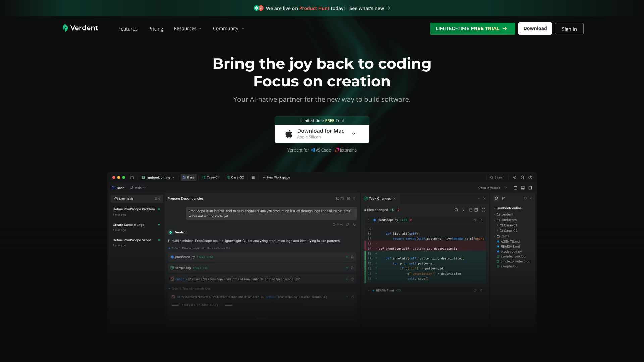Switch to the Case-01 workspace tab
The image size is (644, 362).
click(x=210, y=178)
